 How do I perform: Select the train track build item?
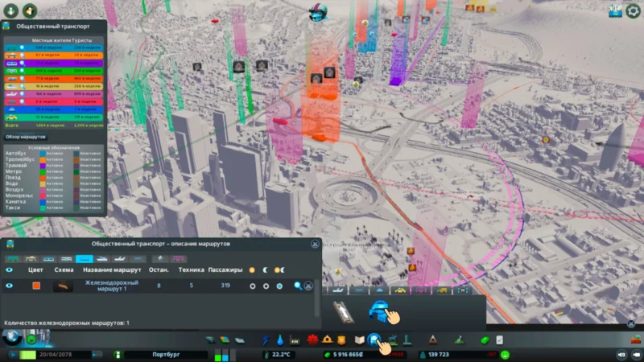pyautogui.click(x=343, y=312)
